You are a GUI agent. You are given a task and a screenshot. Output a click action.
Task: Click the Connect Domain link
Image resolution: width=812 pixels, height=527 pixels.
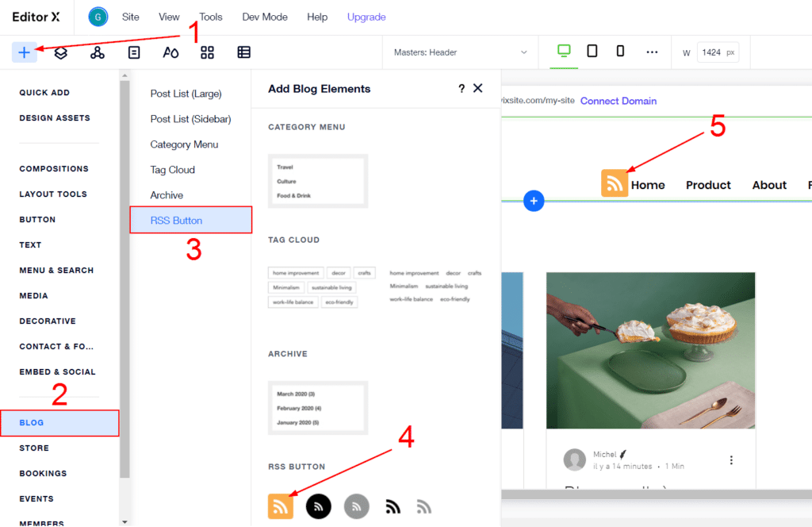coord(618,101)
